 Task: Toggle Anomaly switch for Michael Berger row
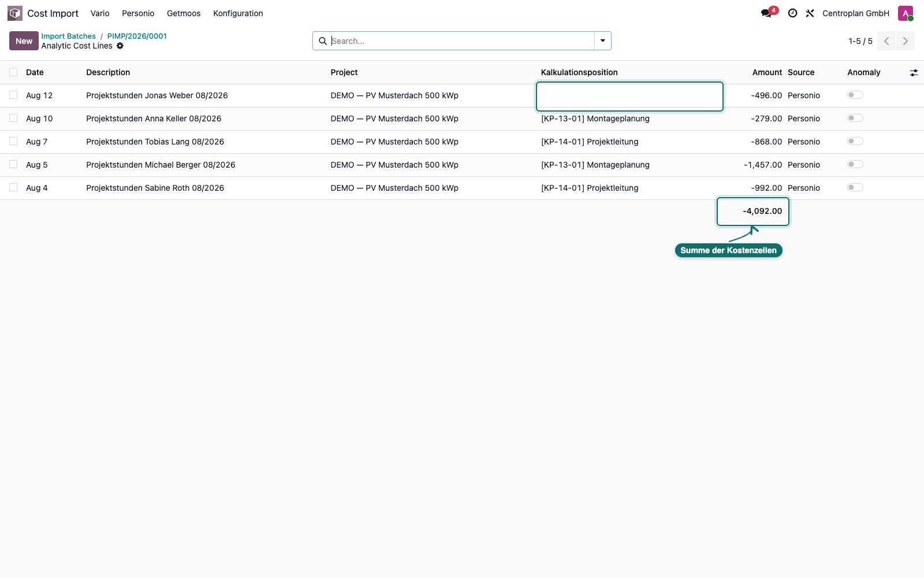(x=855, y=164)
